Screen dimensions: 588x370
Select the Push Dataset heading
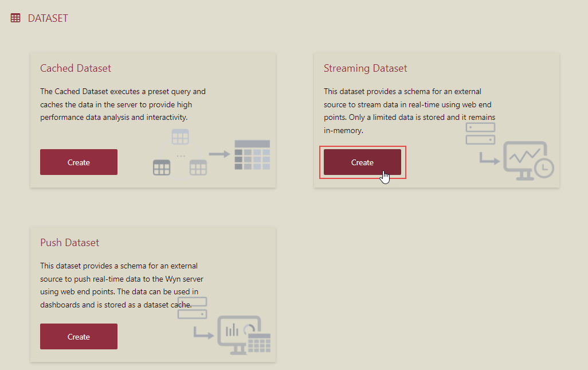[x=69, y=242]
